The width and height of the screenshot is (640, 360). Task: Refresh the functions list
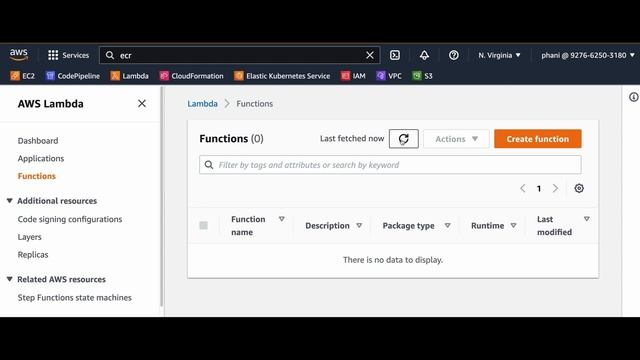coord(404,139)
